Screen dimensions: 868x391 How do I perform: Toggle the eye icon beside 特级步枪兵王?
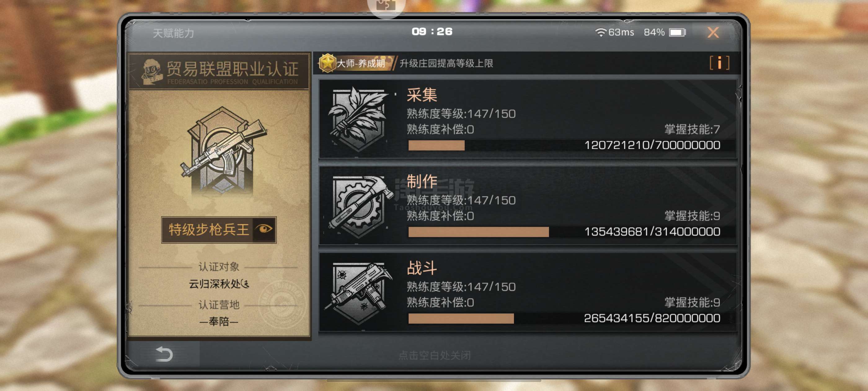coord(264,229)
